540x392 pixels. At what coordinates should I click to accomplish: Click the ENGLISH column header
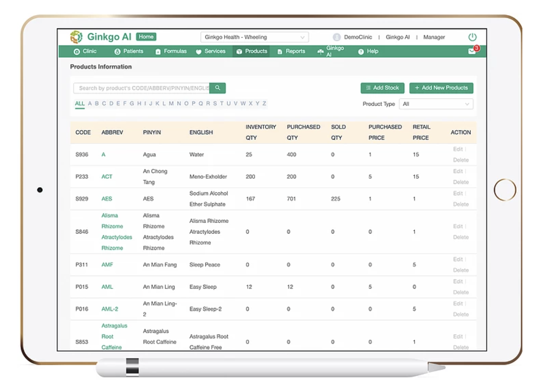[201, 132]
